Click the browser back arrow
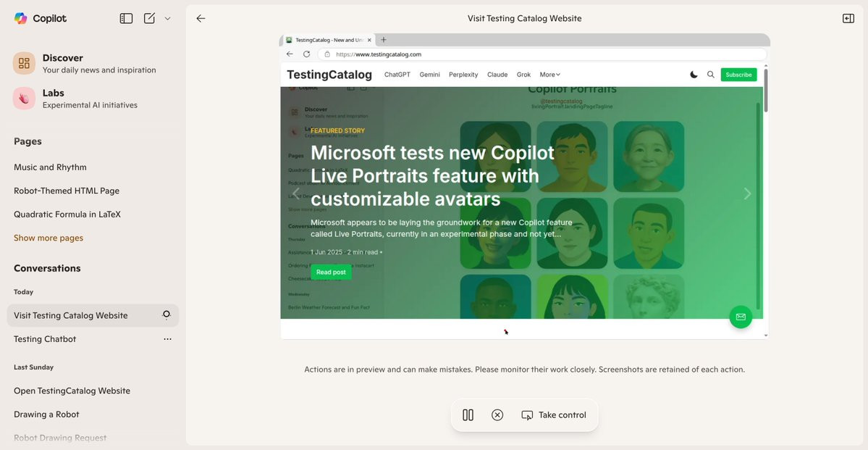868x450 pixels. click(x=290, y=54)
